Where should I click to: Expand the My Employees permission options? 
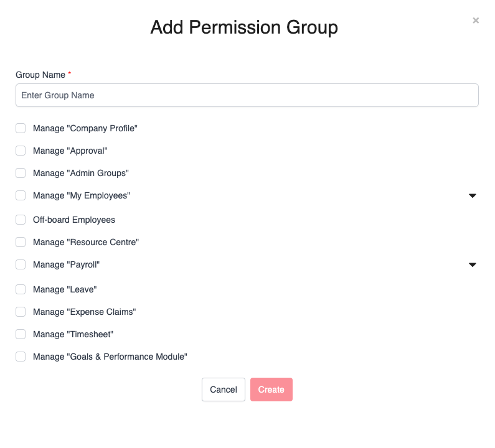tap(472, 195)
